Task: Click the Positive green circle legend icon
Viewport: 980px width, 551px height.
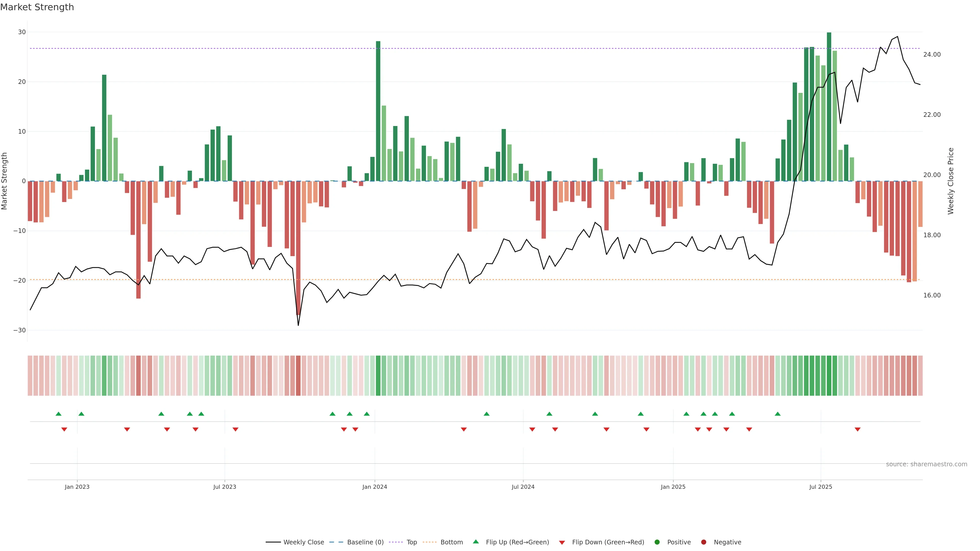Action: (657, 542)
